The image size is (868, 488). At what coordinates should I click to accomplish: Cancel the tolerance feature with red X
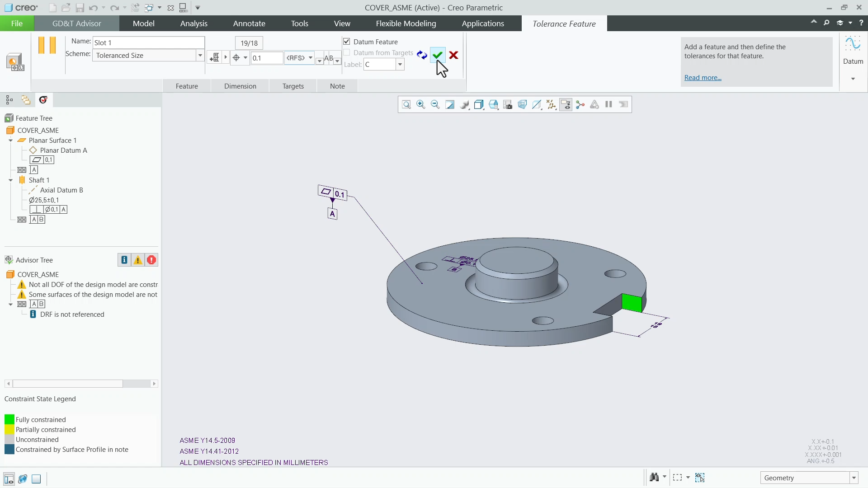[x=453, y=55]
